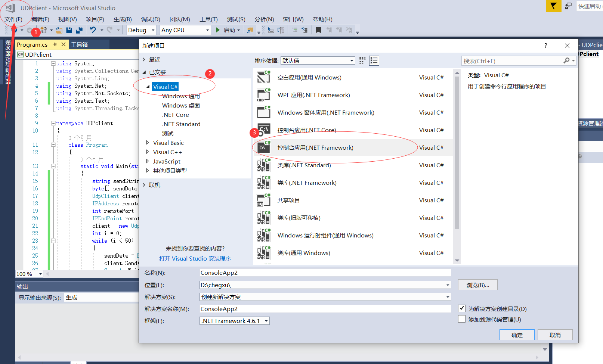Select the WPF 应用(.NET Framework) template
This screenshot has width=603, height=364.
coord(353,95)
